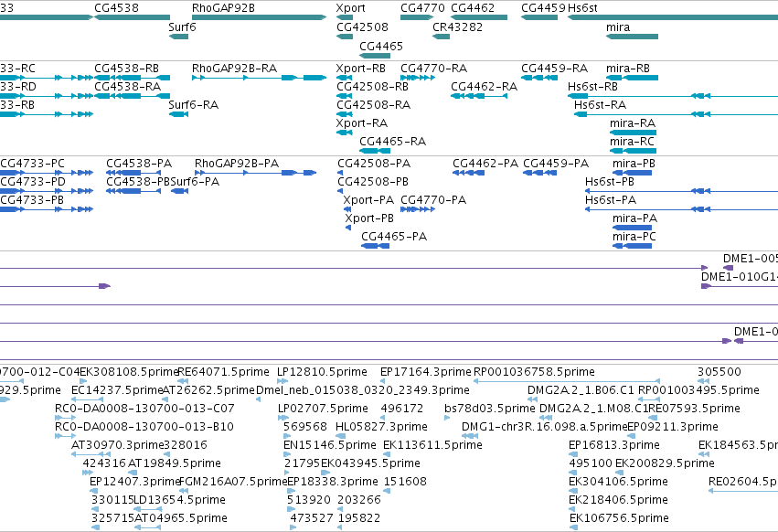Select transcript Hs6st-RA label
The height and width of the screenshot is (532, 778).
point(600,105)
